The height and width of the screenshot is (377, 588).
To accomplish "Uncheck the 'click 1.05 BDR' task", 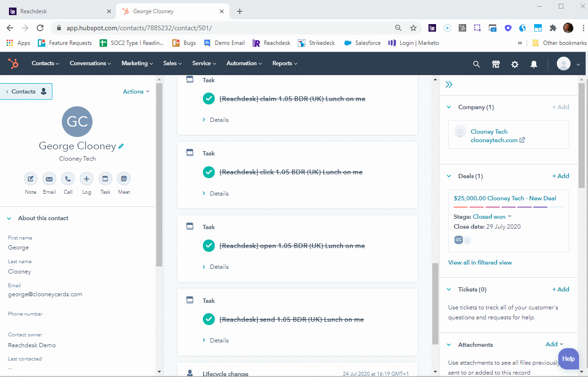I will pyautogui.click(x=209, y=172).
